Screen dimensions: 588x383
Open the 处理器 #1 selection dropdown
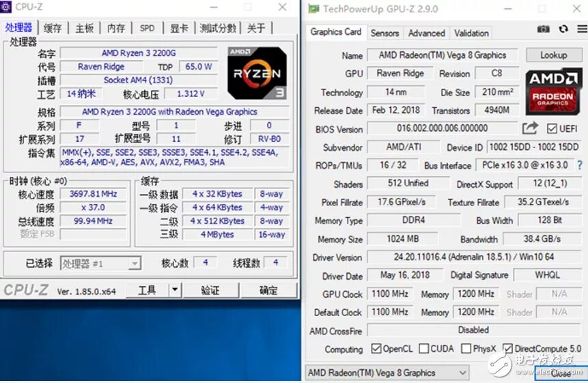point(100,264)
